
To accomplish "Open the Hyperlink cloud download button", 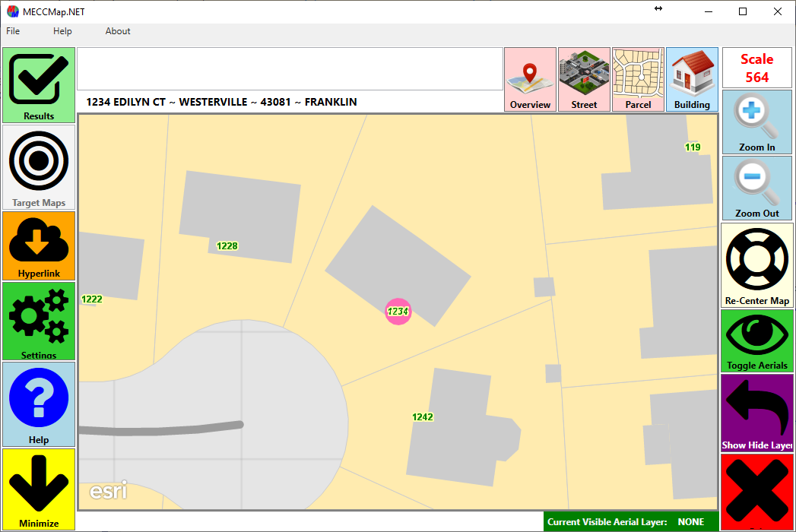I will (x=39, y=245).
